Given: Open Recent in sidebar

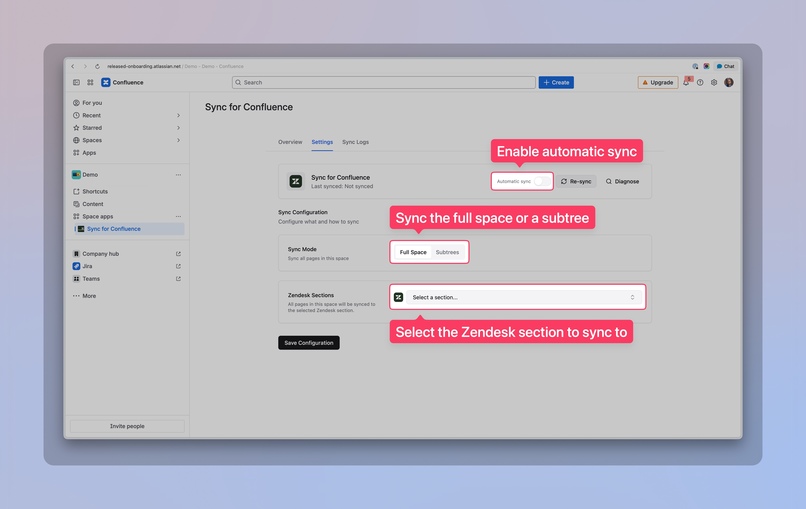Looking at the screenshot, I should (91, 115).
